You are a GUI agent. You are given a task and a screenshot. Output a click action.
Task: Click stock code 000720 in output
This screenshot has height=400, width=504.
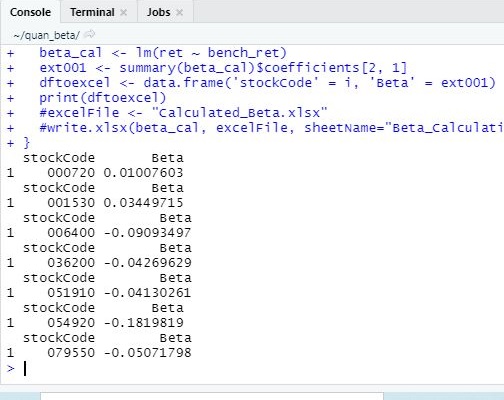point(71,173)
